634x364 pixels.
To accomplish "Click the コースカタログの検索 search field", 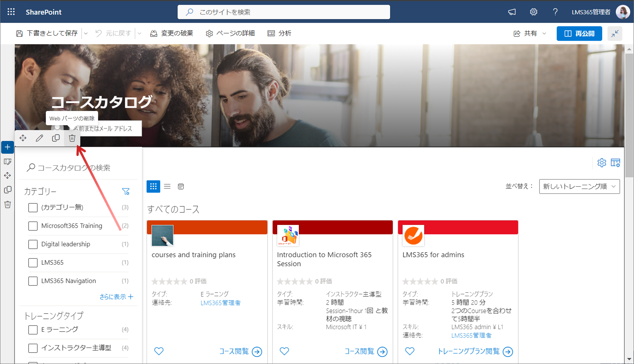I will coord(78,167).
